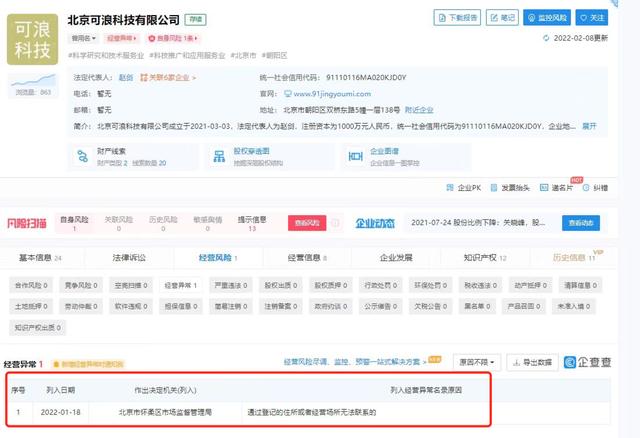The height and width of the screenshot is (438, 640).
Task: Open the 关联6家企业 related companies link
Action: click(168, 78)
